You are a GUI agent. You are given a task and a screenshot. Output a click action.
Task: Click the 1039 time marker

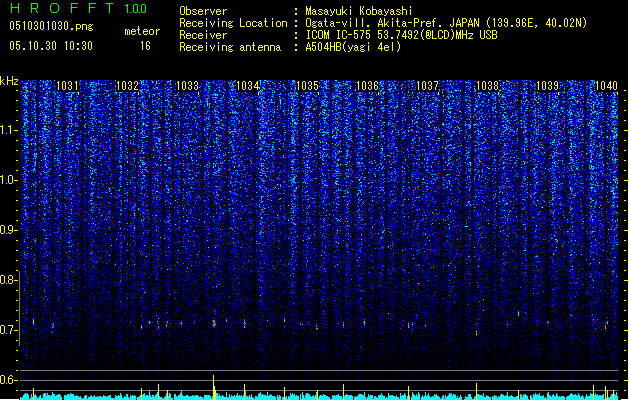pyautogui.click(x=548, y=86)
